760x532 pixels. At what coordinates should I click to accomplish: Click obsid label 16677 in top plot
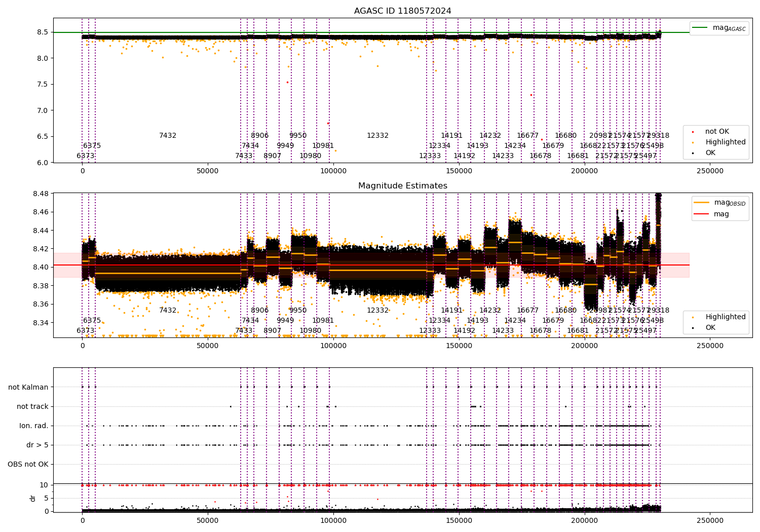tap(527, 136)
